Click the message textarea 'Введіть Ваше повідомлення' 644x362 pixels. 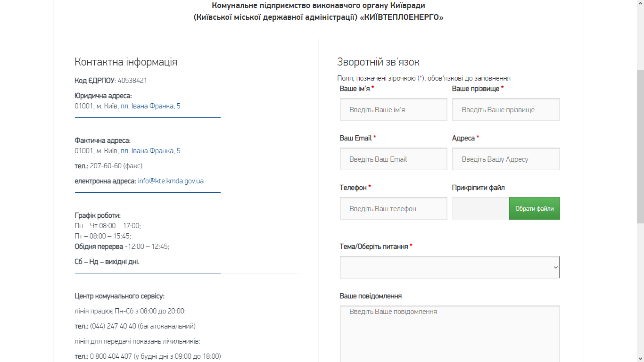450,334
